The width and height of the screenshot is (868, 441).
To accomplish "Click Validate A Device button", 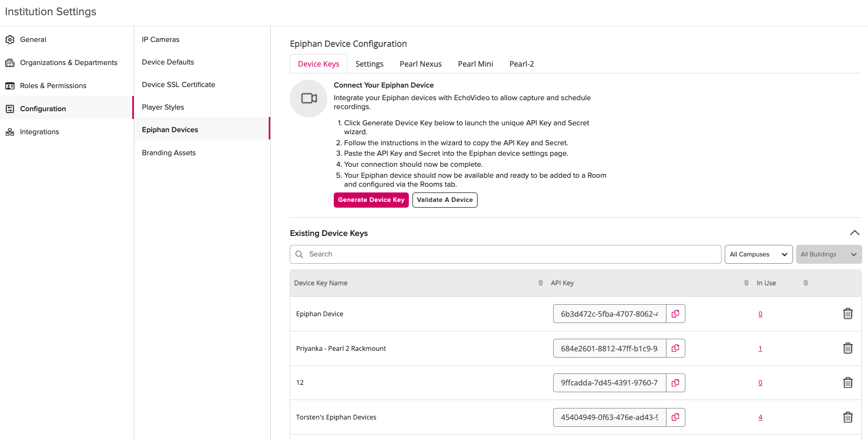I will [444, 200].
